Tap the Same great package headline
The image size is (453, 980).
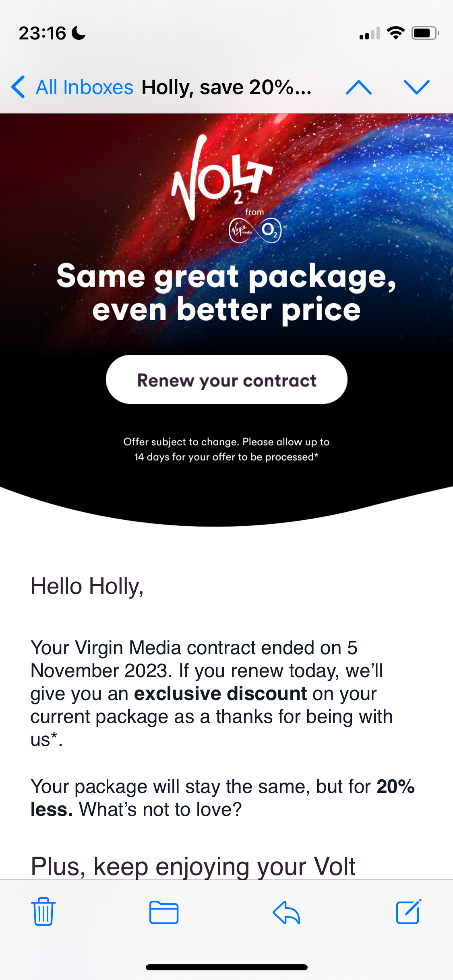pos(227,293)
